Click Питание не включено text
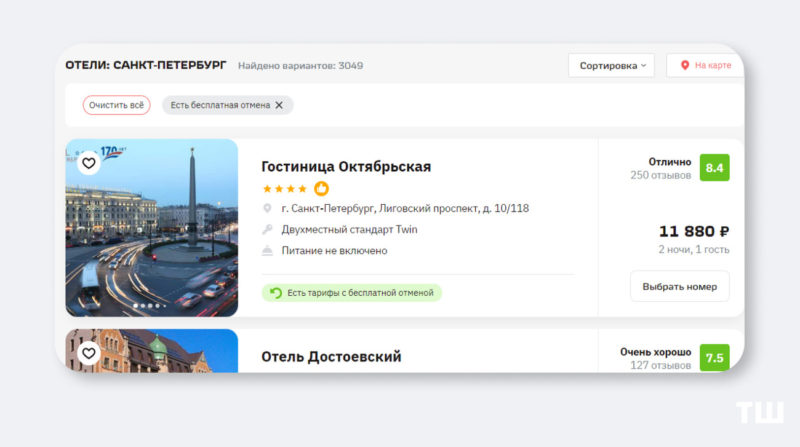The height and width of the screenshot is (447, 800). pyautogui.click(x=334, y=251)
